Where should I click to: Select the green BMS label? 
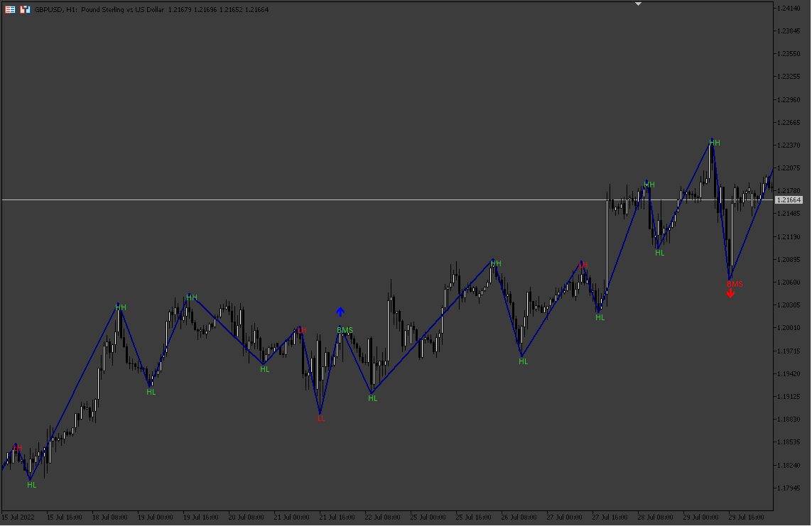click(x=345, y=330)
